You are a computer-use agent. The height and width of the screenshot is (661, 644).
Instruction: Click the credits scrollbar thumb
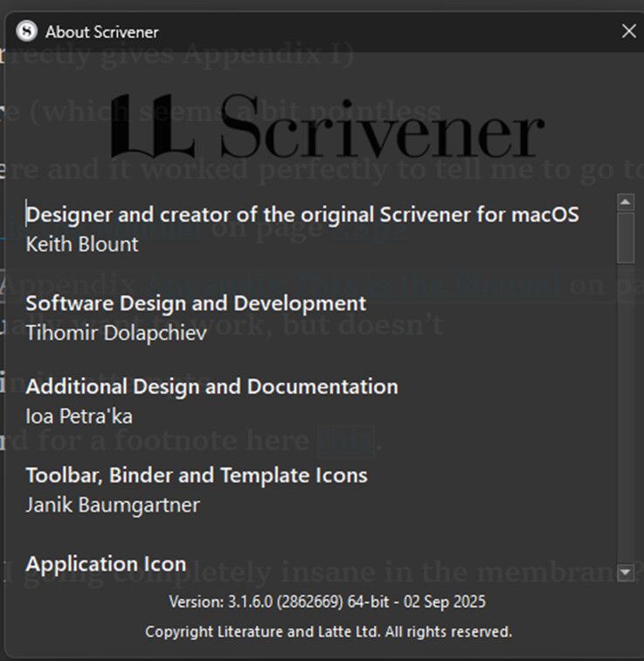(x=625, y=237)
